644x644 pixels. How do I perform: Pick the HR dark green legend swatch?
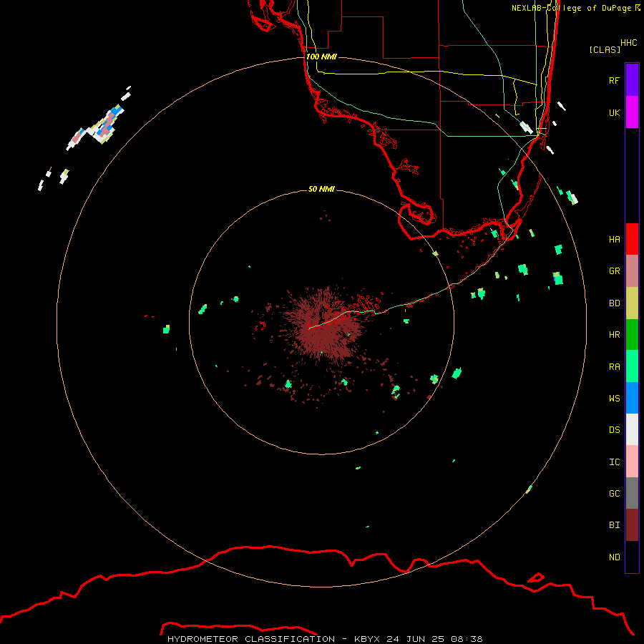(x=632, y=335)
